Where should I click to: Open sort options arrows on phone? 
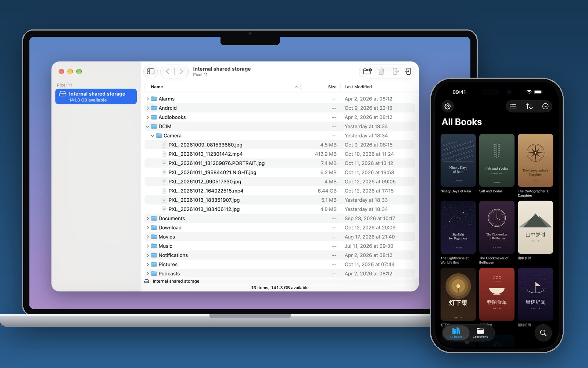pos(529,106)
